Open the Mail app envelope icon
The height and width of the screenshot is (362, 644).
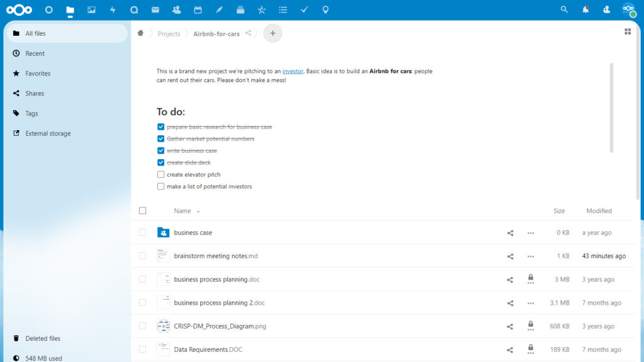click(155, 9)
